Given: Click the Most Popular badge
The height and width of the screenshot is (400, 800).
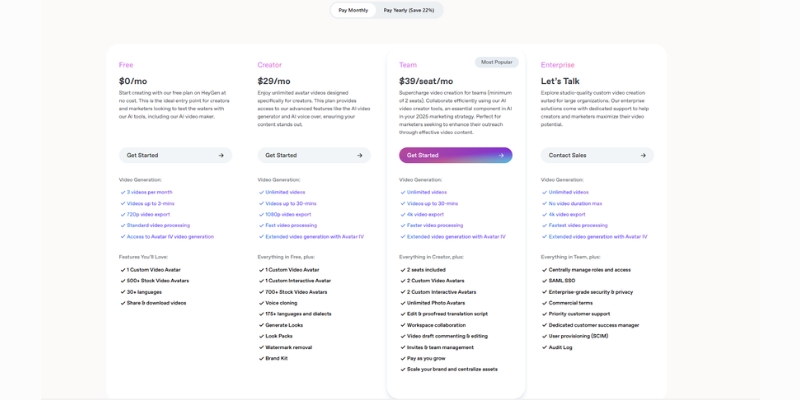Looking at the screenshot, I should [496, 62].
